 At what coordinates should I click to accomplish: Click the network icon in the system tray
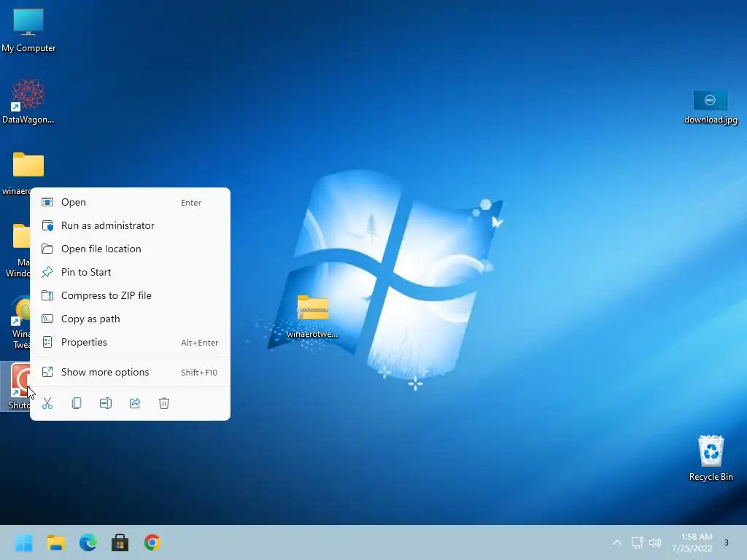pyautogui.click(x=638, y=542)
